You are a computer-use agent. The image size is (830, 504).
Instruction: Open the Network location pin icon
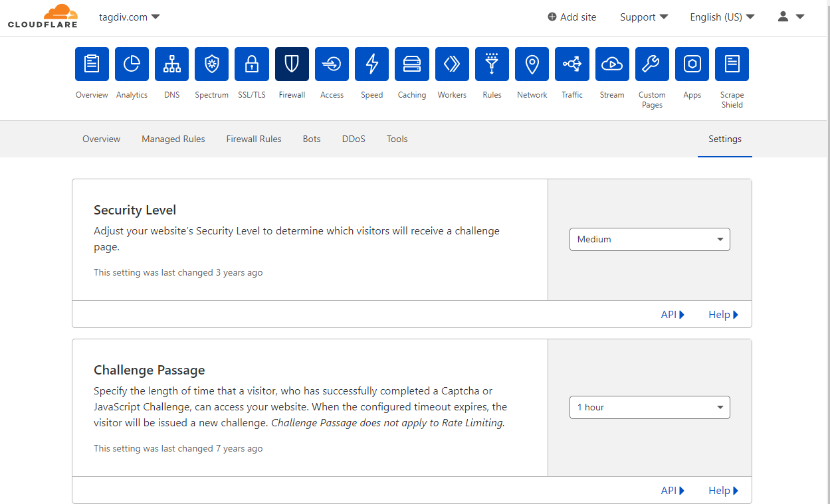click(x=532, y=64)
